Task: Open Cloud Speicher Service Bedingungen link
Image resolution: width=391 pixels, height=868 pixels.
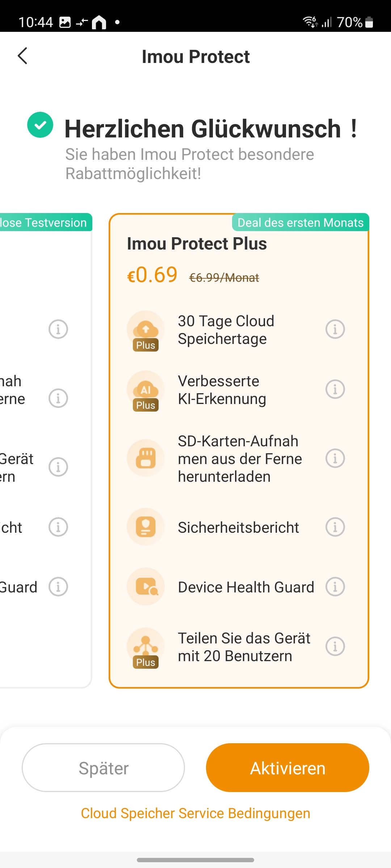Action: 195,813
